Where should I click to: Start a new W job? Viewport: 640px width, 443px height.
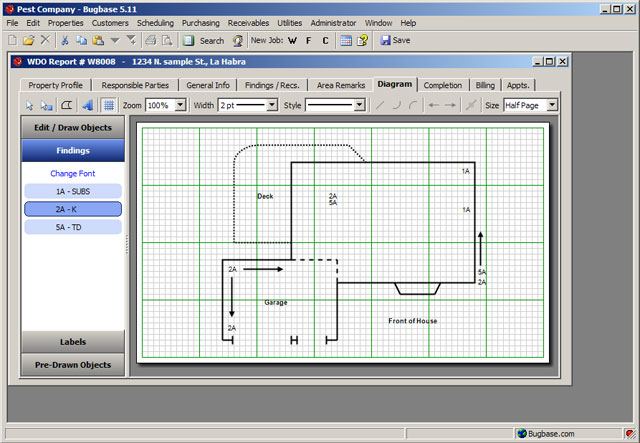click(x=292, y=41)
